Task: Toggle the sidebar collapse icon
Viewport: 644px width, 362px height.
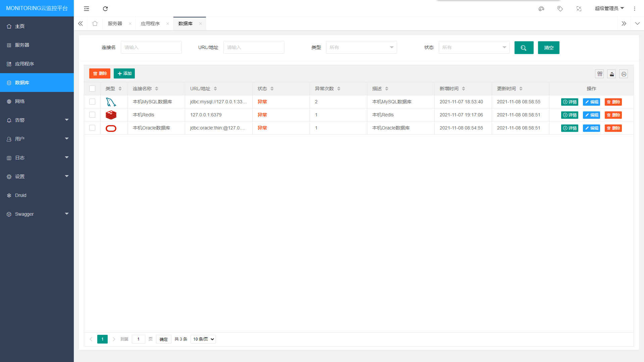Action: point(87,9)
